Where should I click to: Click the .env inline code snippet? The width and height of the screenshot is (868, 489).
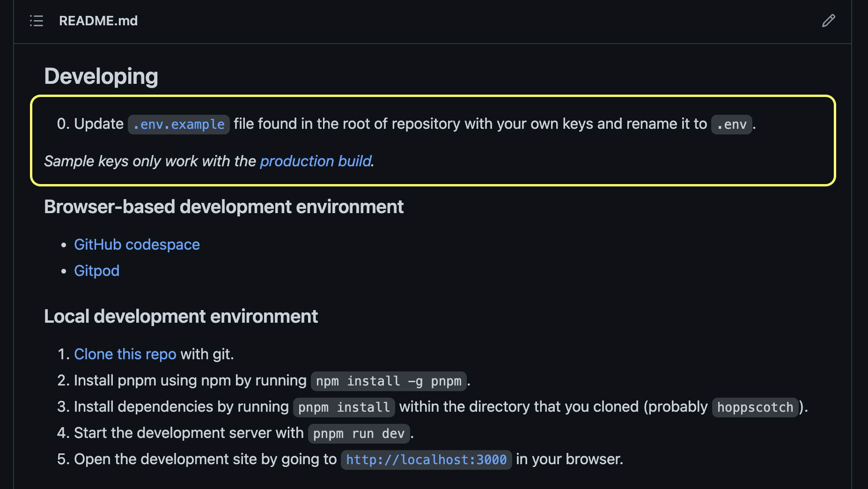[x=732, y=125]
